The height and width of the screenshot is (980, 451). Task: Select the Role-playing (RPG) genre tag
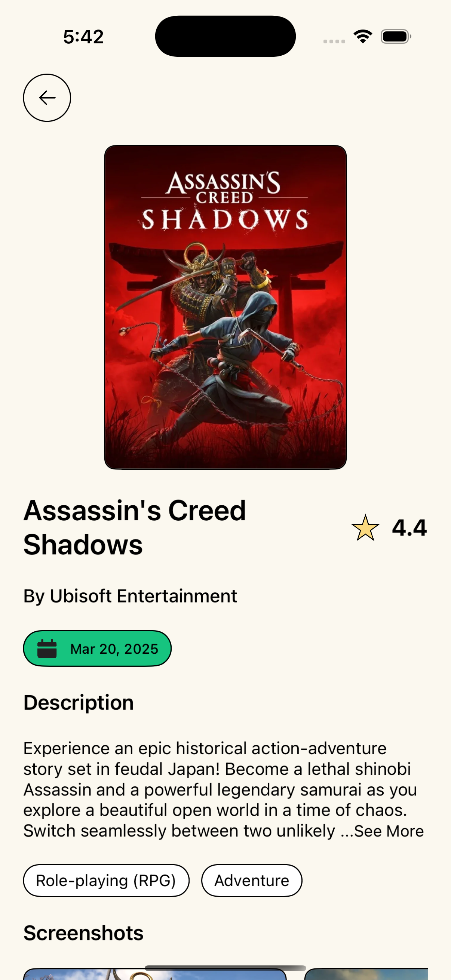106,881
